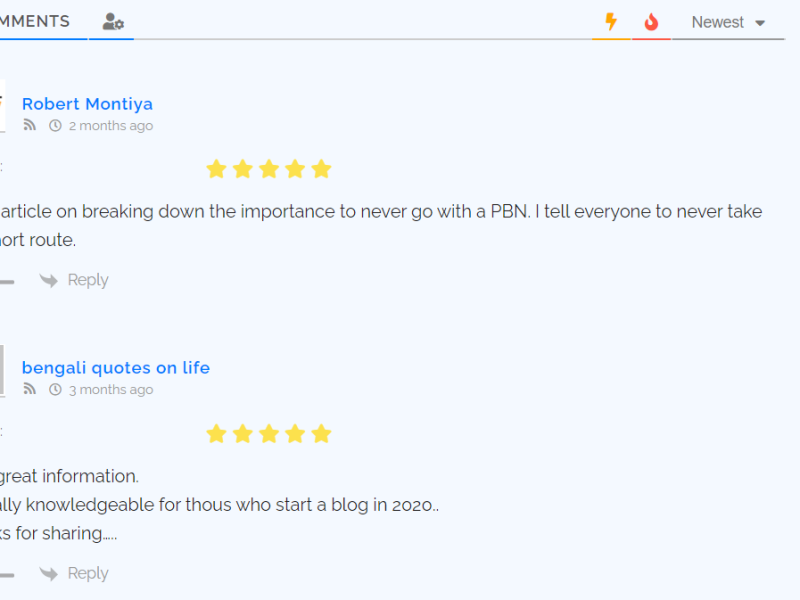This screenshot has height=600, width=800.
Task: Click the first star in the bengali quotes rating
Action: coord(216,433)
